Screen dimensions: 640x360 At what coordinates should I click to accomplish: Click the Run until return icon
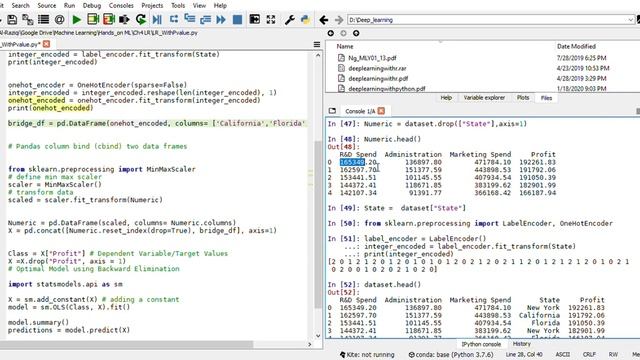[205, 20]
